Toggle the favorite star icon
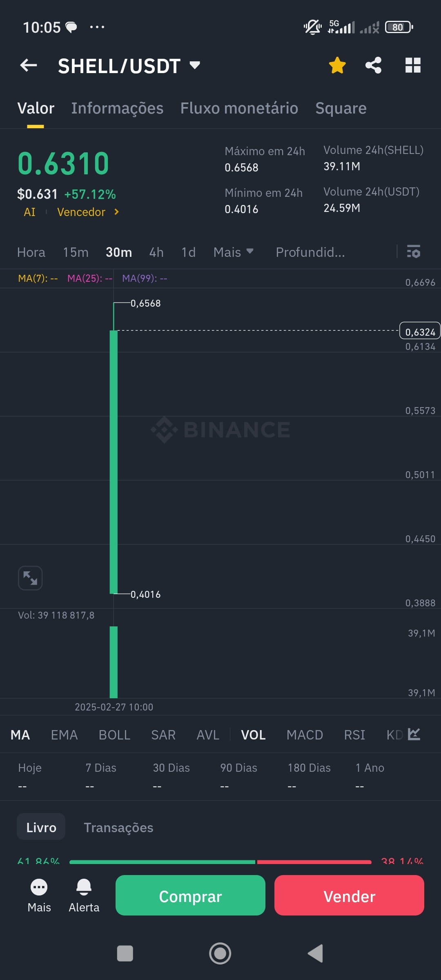The width and height of the screenshot is (441, 980). (x=337, y=65)
